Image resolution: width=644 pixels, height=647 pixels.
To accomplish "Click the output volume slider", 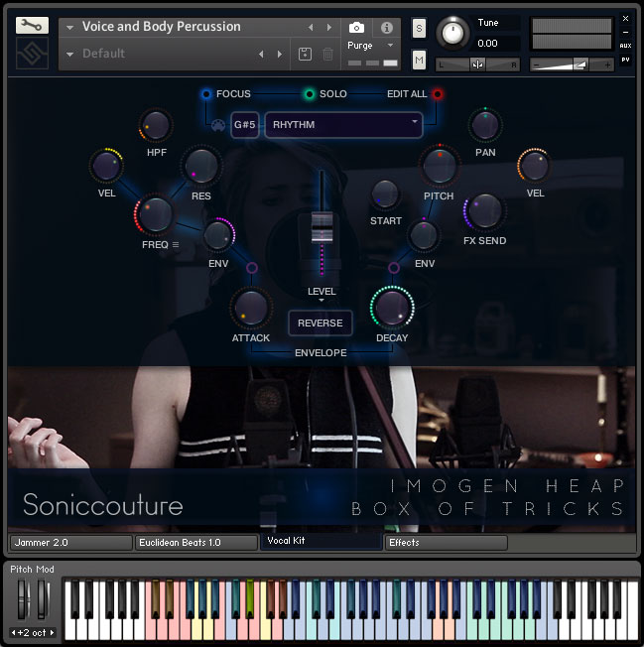I will coord(572,65).
